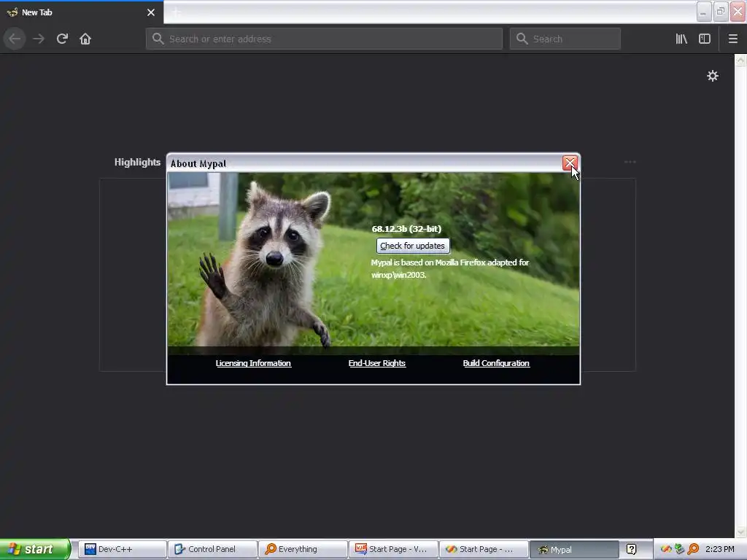The width and height of the screenshot is (747, 560).
Task: Click the Mypal taskbar button
Action: click(574, 549)
